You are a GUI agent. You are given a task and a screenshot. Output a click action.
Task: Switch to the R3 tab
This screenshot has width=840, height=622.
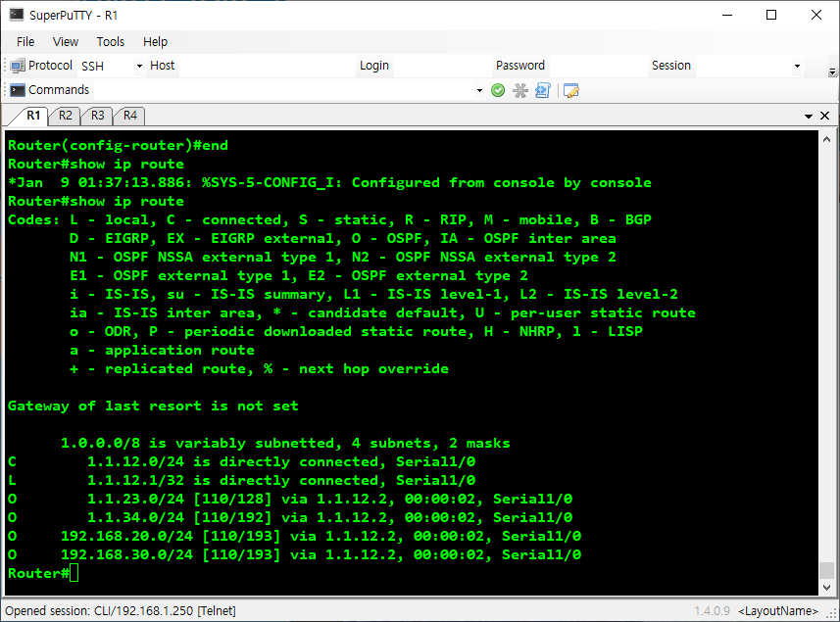[x=97, y=116]
